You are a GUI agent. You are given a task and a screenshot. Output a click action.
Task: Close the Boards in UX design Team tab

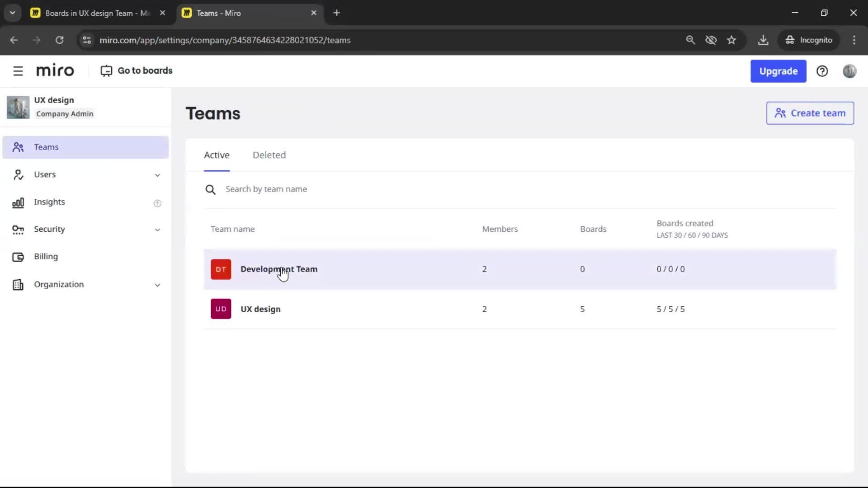point(162,13)
